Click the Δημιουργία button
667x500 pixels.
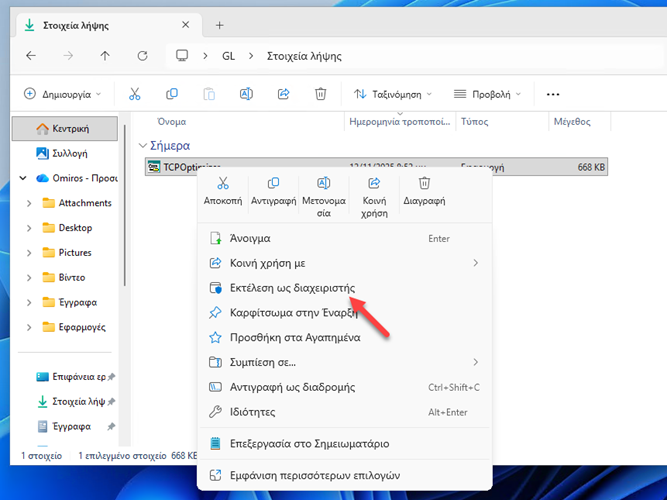click(x=62, y=94)
